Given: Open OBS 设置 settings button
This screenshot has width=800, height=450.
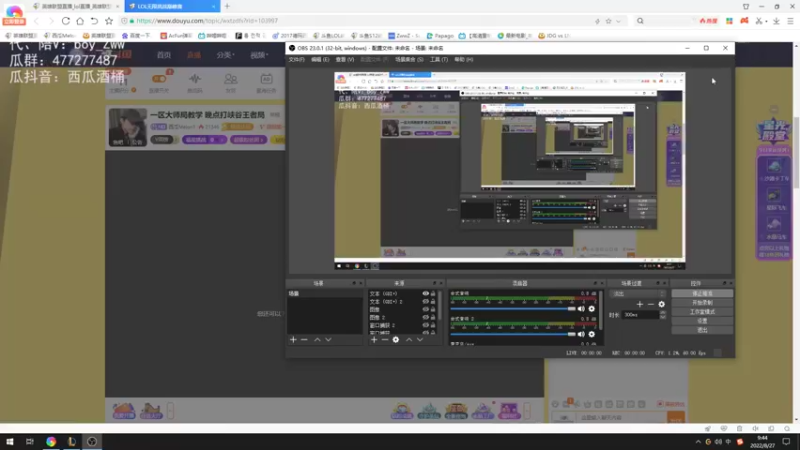Looking at the screenshot, I should click(x=702, y=321).
